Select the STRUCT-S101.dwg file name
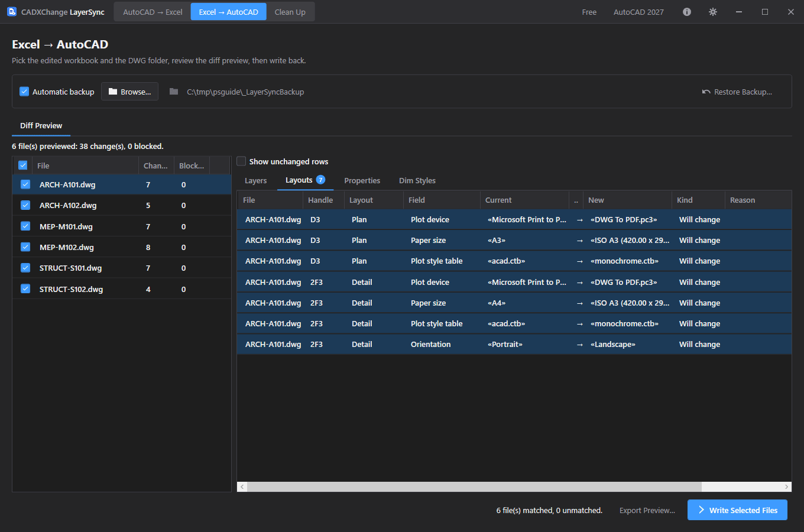The width and height of the screenshot is (804, 532). click(x=71, y=268)
